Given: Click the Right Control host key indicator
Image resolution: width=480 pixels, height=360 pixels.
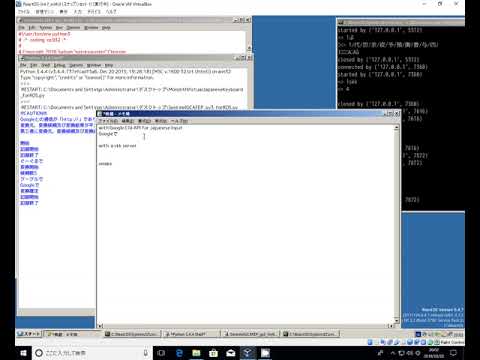Looking at the screenshot, I should (x=452, y=342).
